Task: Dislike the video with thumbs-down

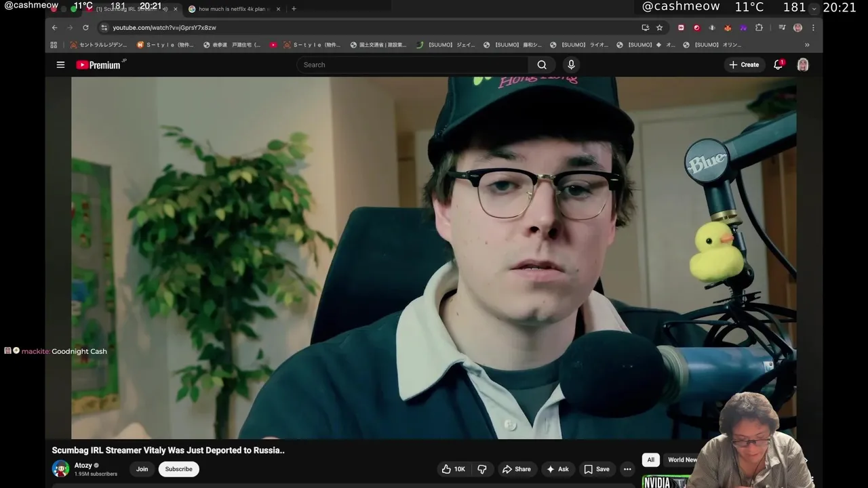Action: pyautogui.click(x=482, y=469)
